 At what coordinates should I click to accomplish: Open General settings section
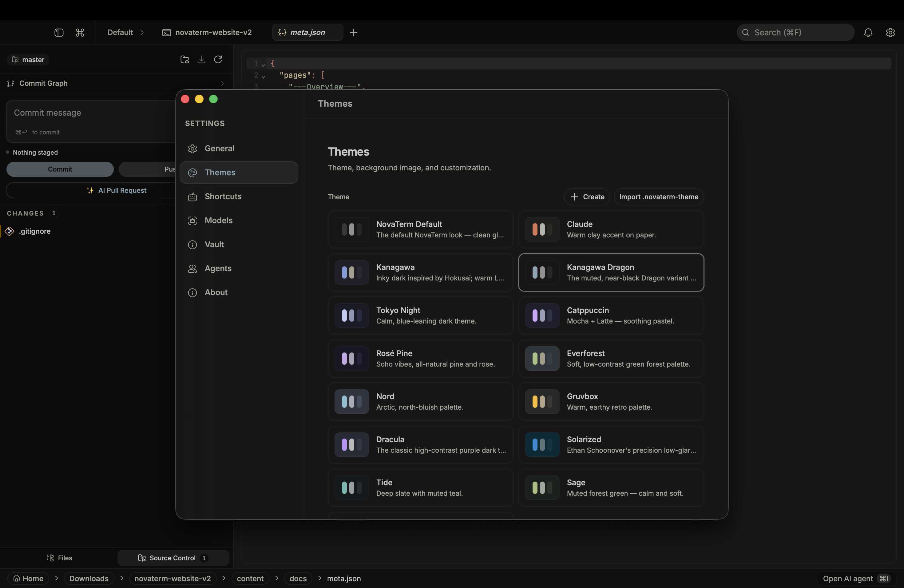tap(239, 149)
